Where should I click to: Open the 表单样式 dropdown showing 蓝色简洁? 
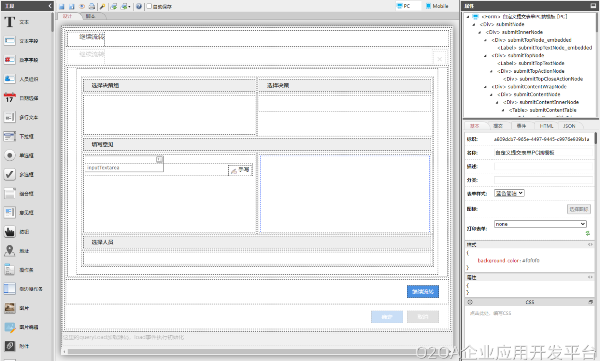pos(509,193)
